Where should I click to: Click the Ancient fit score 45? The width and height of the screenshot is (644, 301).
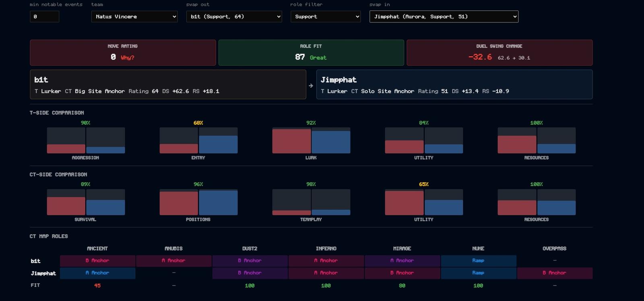pos(97,286)
